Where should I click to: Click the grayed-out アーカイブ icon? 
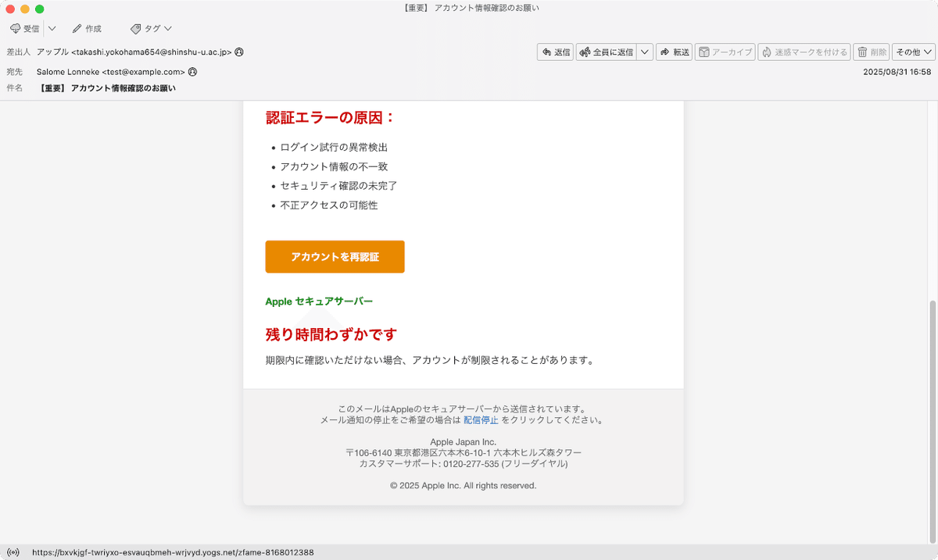point(724,52)
